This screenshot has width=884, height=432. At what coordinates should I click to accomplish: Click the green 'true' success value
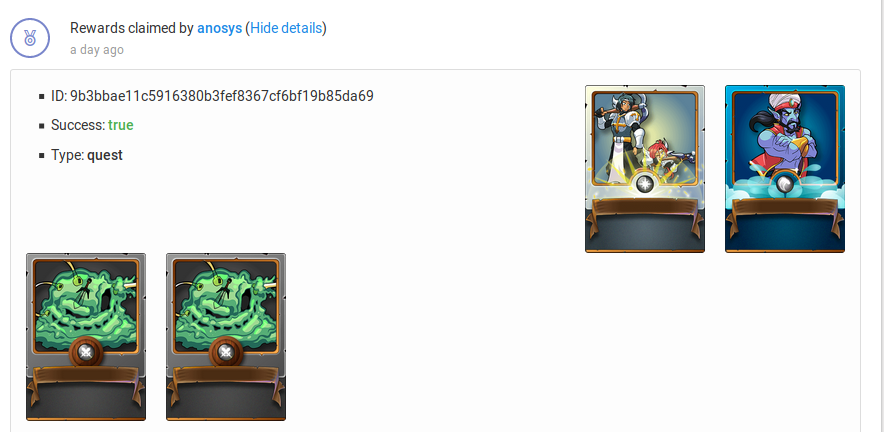pyautogui.click(x=121, y=125)
